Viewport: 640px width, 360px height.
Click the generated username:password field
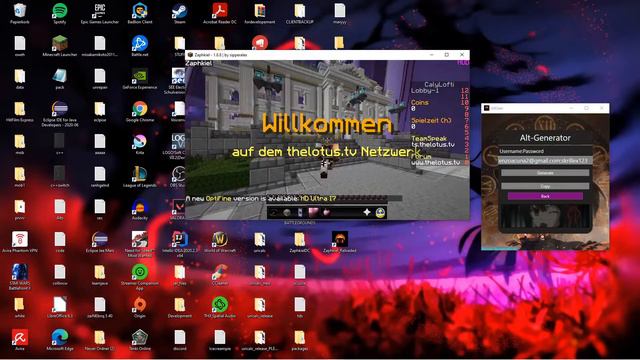point(545,160)
